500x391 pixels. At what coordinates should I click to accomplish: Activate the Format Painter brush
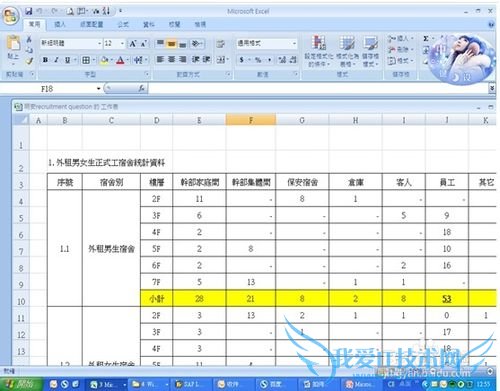[x=29, y=61]
